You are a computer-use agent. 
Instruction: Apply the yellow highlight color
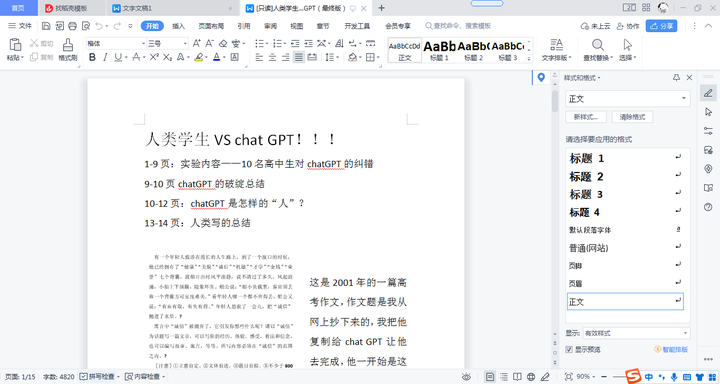199,57
